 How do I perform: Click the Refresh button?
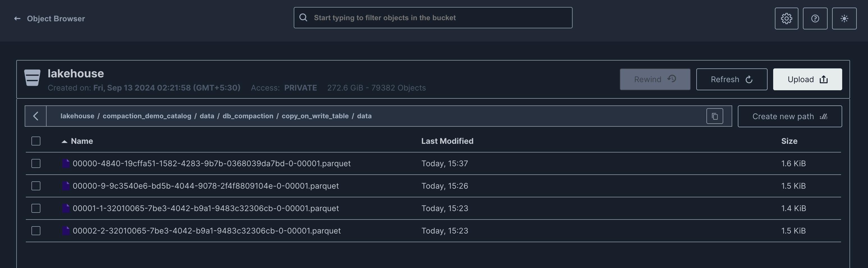[732, 79]
